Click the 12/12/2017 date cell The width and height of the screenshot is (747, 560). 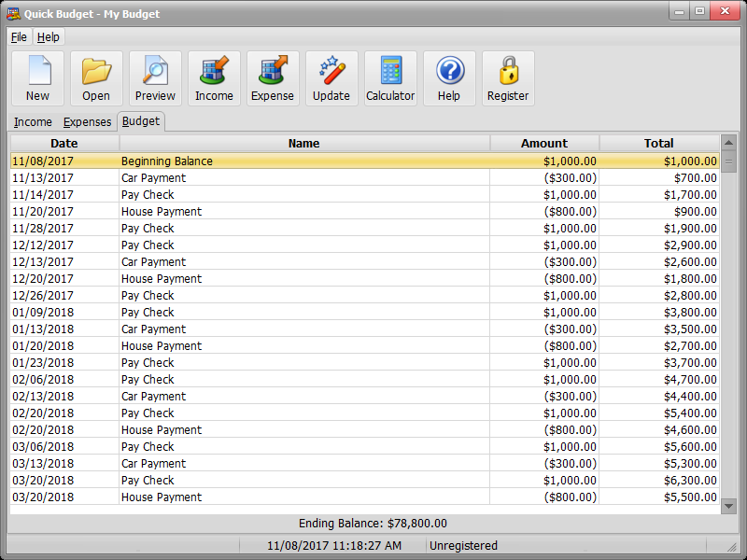coord(64,245)
